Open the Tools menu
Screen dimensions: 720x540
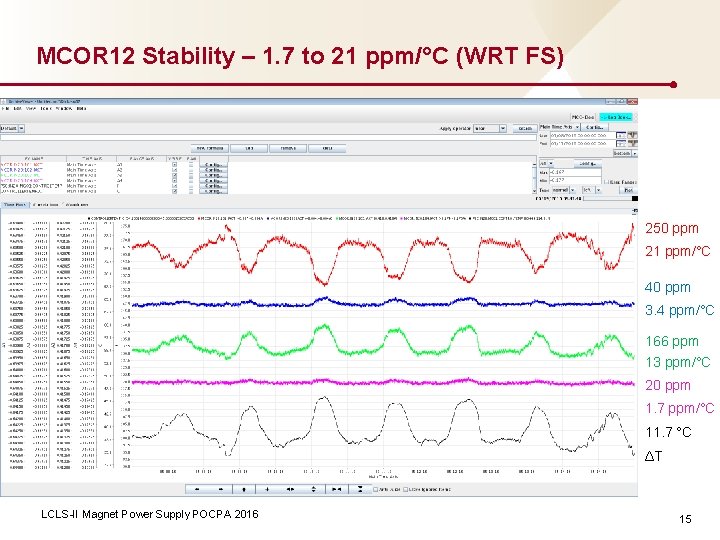(x=45, y=109)
